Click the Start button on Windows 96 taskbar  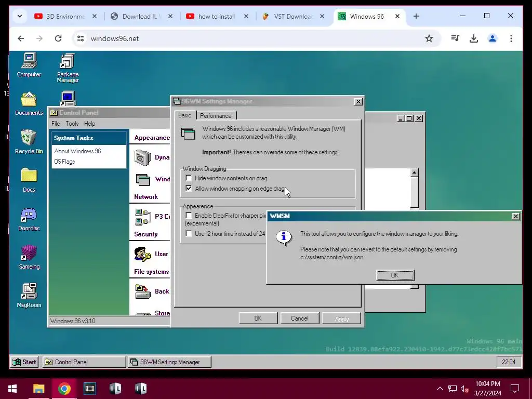coord(24,362)
